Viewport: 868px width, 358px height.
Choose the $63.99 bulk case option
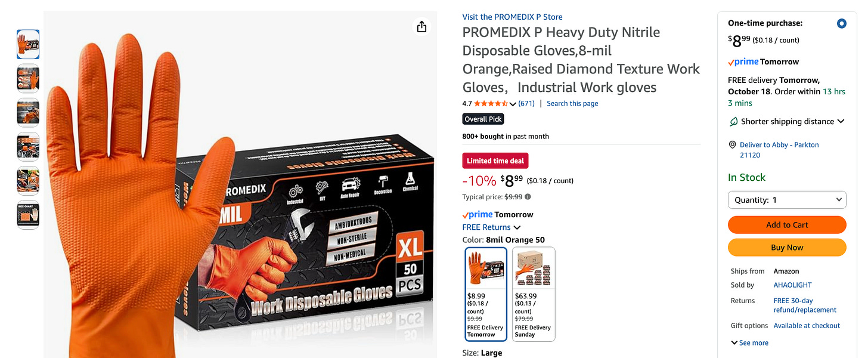(x=534, y=294)
